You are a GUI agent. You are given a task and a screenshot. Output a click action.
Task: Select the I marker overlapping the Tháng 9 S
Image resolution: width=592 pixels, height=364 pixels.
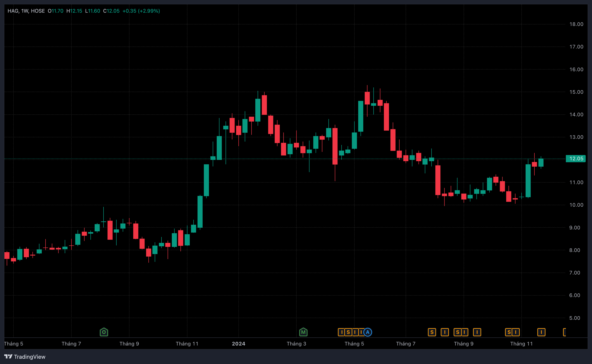(x=464, y=332)
